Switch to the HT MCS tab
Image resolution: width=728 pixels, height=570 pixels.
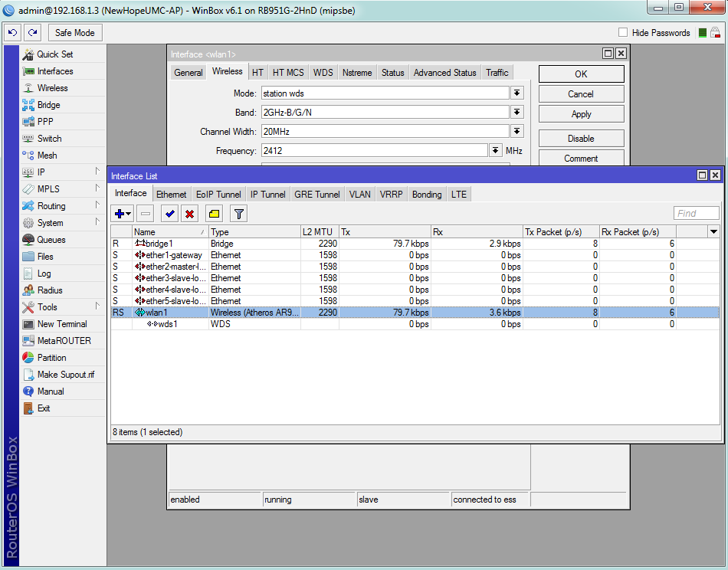[287, 71]
